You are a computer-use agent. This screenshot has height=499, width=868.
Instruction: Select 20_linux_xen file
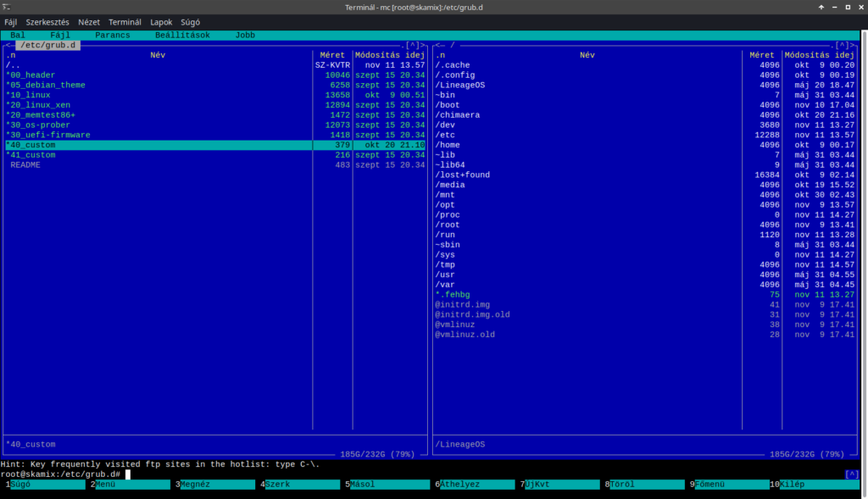[x=214, y=105]
